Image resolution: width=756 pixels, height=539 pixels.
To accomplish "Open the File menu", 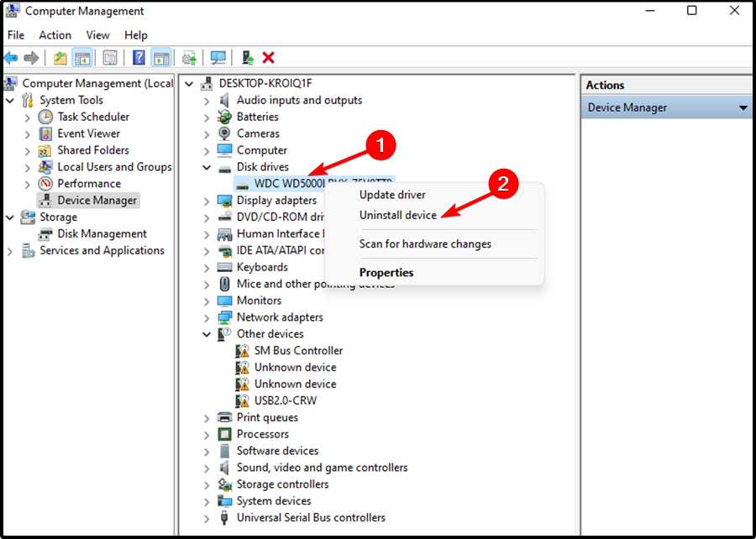I will [x=16, y=35].
